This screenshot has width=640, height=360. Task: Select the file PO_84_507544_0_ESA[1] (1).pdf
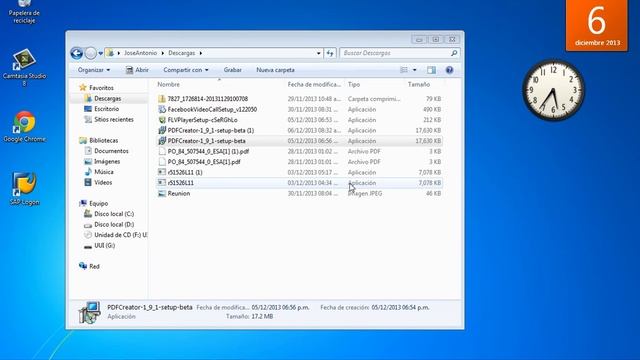208,151
